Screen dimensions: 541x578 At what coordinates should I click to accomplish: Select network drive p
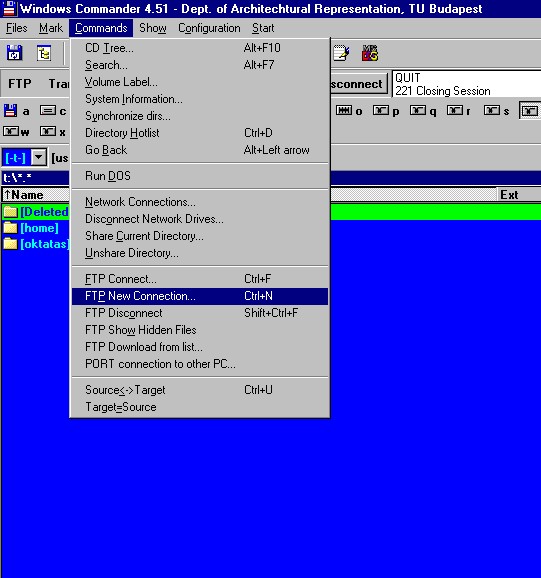pyautogui.click(x=386, y=111)
